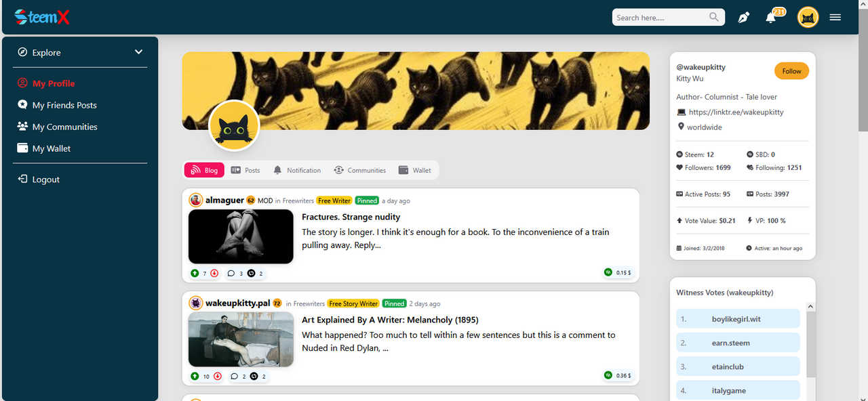Screen dimensions: 868x401
Task: Open the notifications bell with 231 badge
Action: click(771, 18)
